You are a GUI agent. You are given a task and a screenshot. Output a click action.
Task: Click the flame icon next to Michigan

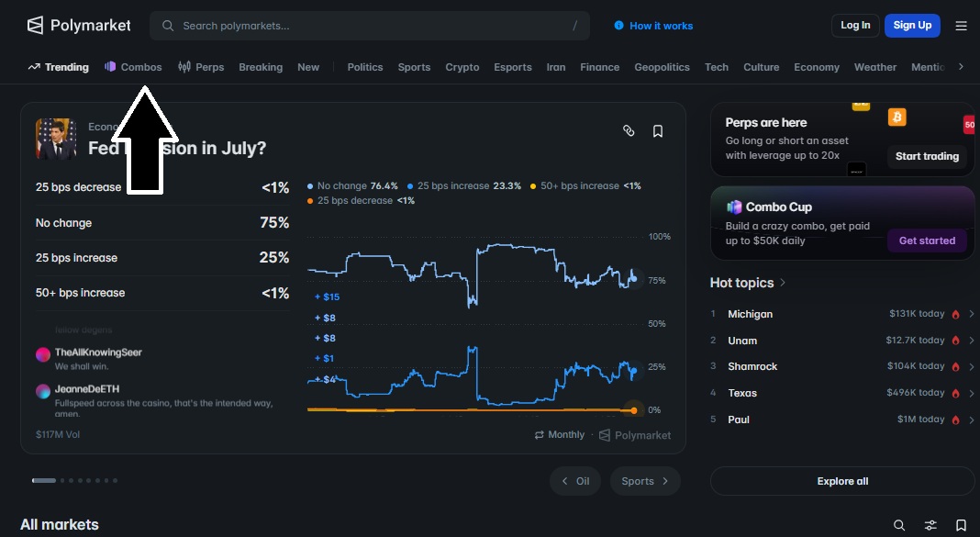click(955, 315)
